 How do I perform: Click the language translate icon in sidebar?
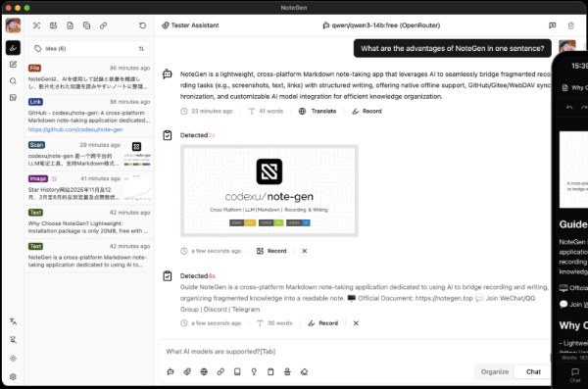(13, 321)
